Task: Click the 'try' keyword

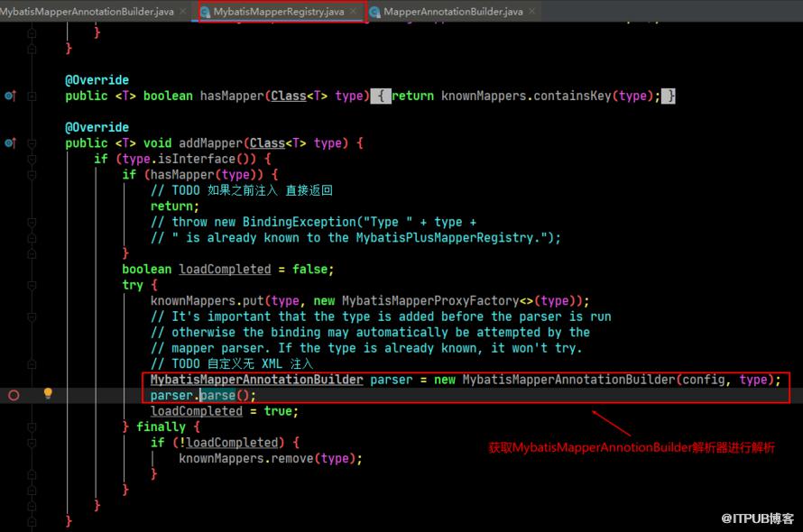Action: [x=133, y=285]
